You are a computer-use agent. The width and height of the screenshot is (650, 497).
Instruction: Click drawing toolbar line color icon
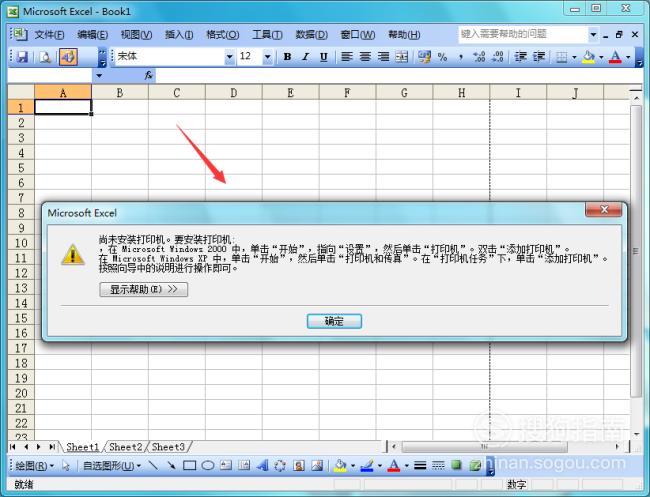(x=367, y=466)
